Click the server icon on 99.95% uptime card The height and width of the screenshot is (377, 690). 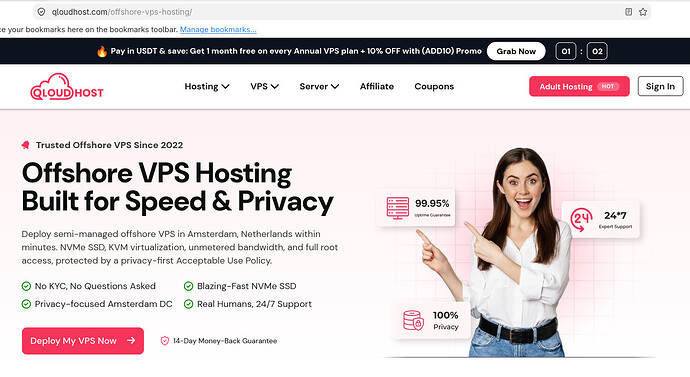tap(397, 208)
